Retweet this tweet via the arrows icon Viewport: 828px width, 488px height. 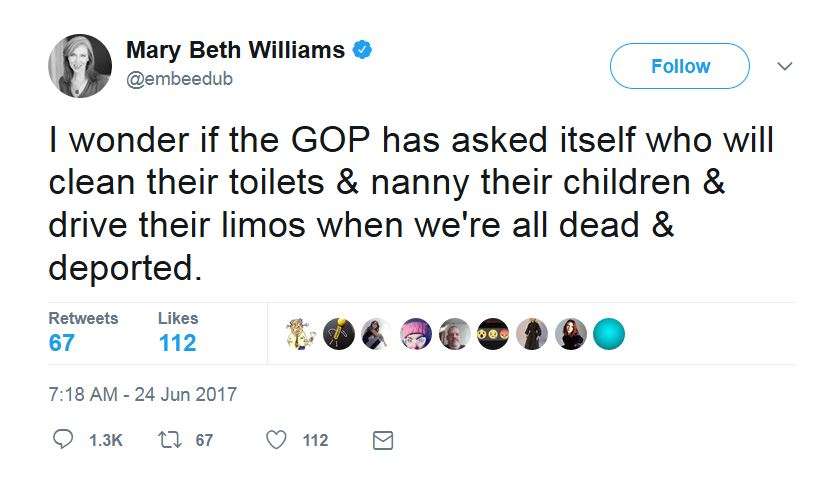(166, 440)
